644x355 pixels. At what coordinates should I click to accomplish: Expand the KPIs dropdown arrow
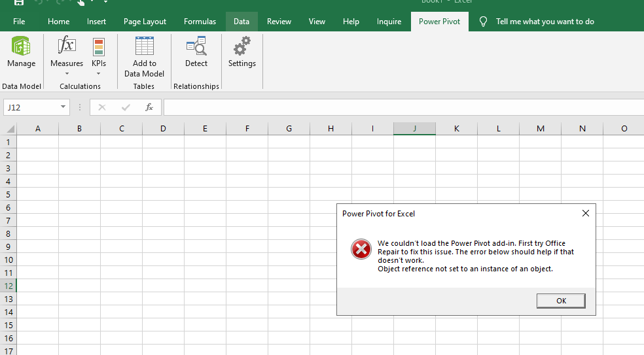pyautogui.click(x=99, y=73)
